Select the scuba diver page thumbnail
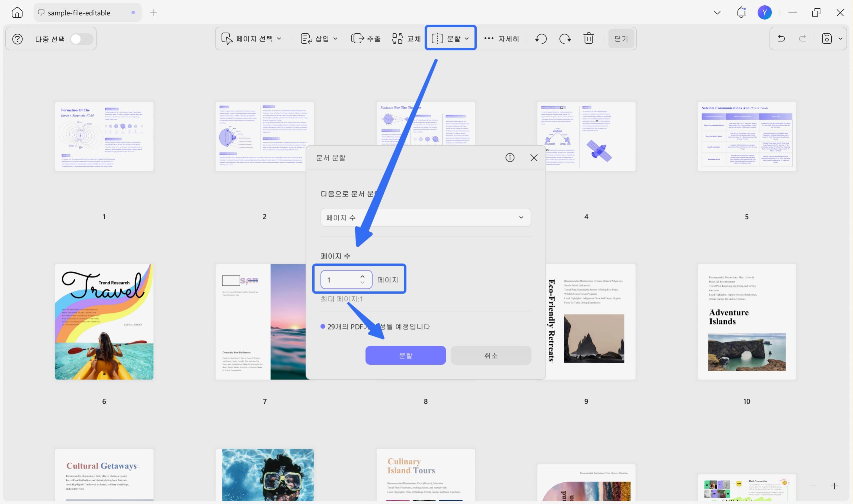 tap(265, 475)
